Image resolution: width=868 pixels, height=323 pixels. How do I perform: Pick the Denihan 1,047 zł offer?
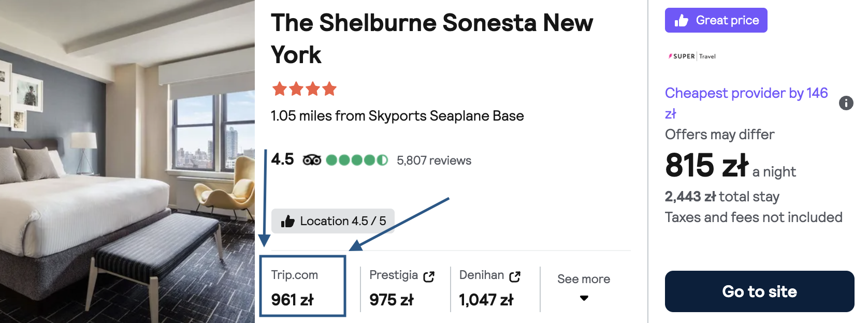tap(490, 287)
